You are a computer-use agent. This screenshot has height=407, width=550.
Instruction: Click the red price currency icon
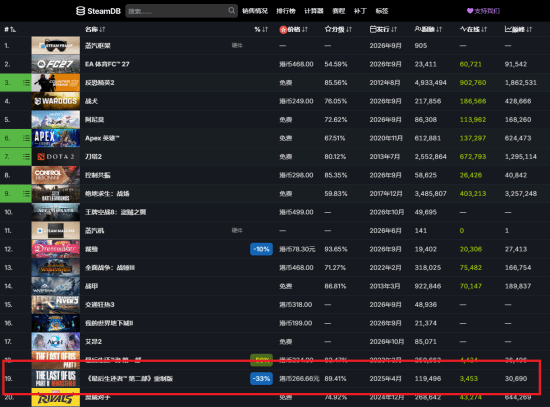point(283,29)
